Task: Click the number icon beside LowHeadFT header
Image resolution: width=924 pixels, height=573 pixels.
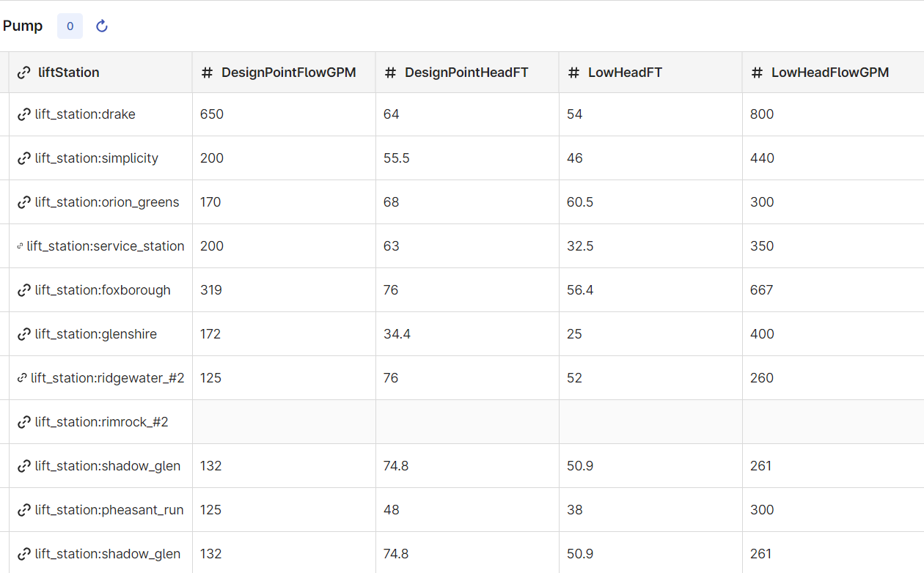Action: coord(574,73)
